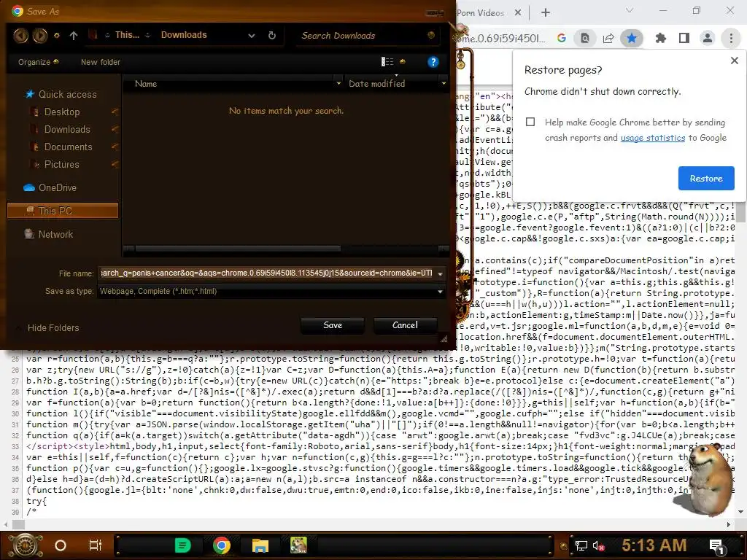Click the muted volume tray icon
Viewport: 747px width, 560px height.
[598, 545]
